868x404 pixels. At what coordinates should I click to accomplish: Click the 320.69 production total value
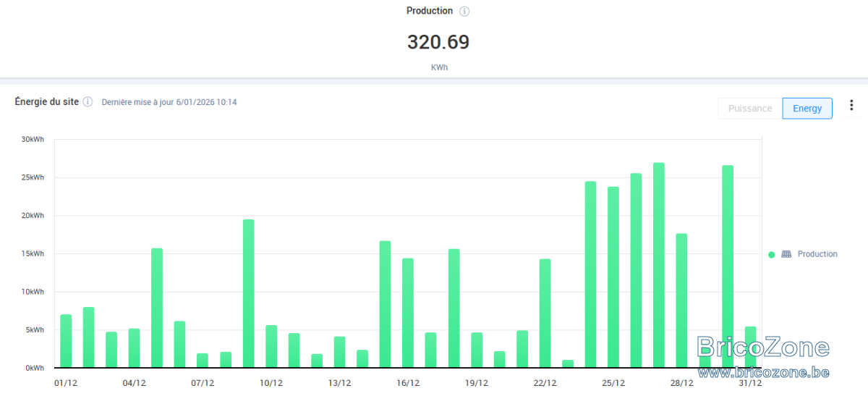click(438, 42)
